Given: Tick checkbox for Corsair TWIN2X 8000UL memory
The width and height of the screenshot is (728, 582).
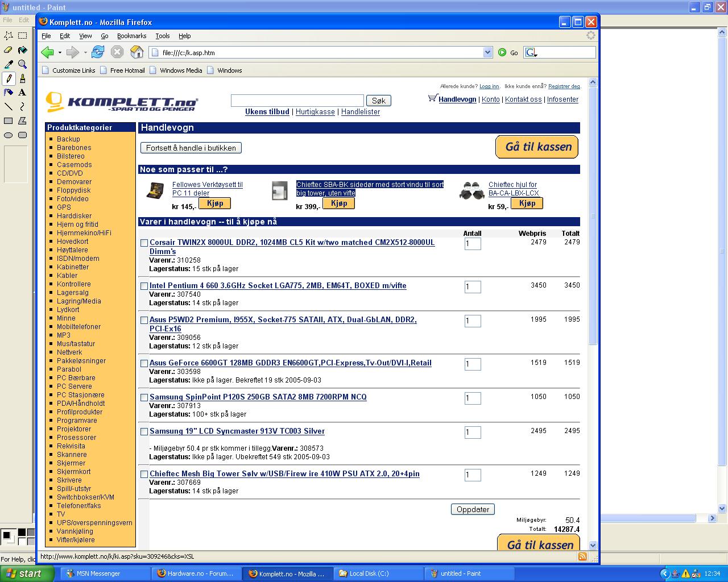Looking at the screenshot, I should click(x=144, y=243).
